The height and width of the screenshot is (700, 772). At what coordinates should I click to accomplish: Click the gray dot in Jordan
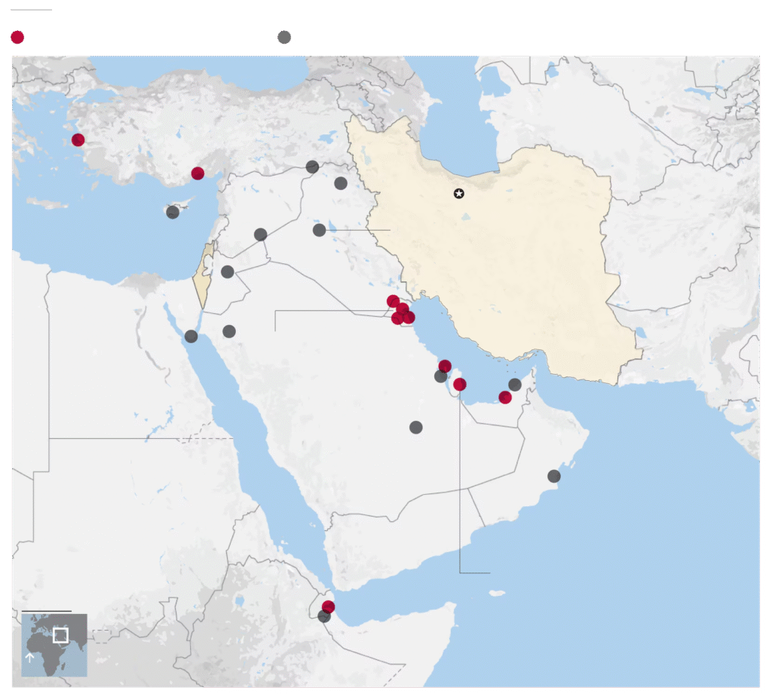pyautogui.click(x=228, y=272)
